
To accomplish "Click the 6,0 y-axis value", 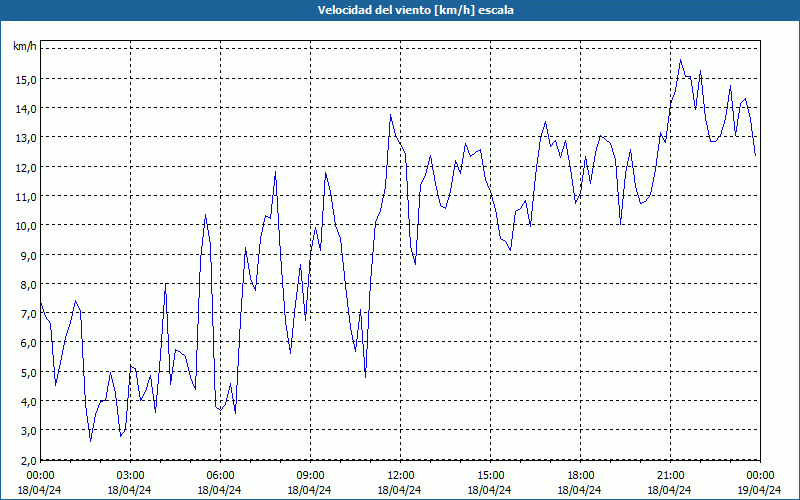I will pyautogui.click(x=28, y=343).
